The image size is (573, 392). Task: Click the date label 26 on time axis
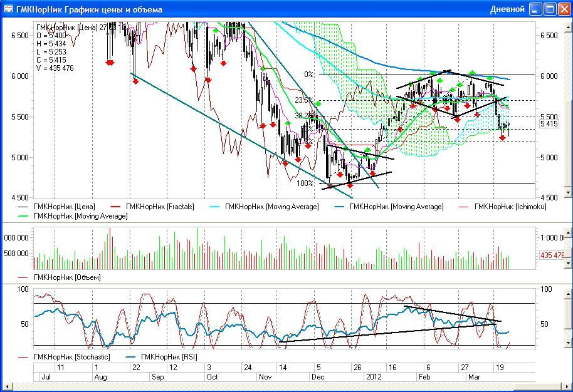(x=357, y=368)
